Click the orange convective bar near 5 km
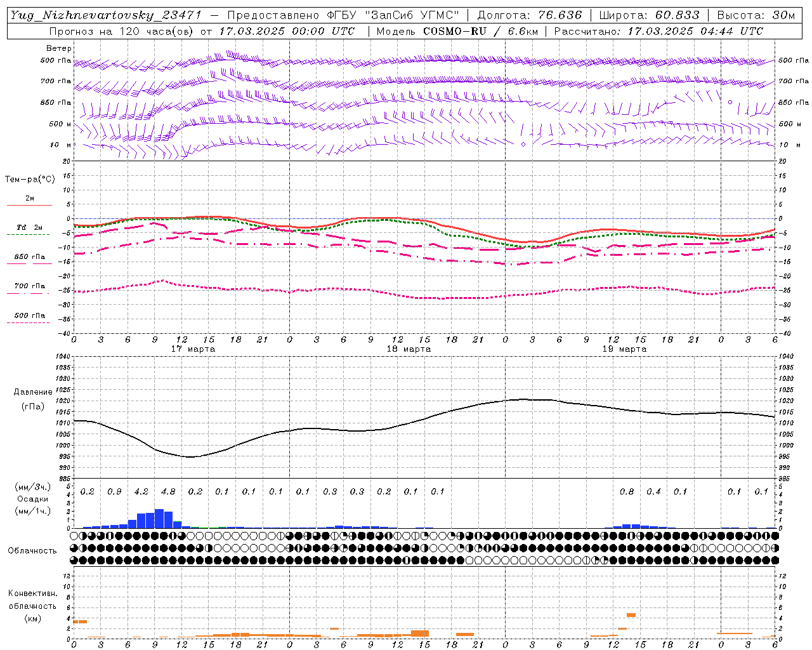 (x=631, y=614)
